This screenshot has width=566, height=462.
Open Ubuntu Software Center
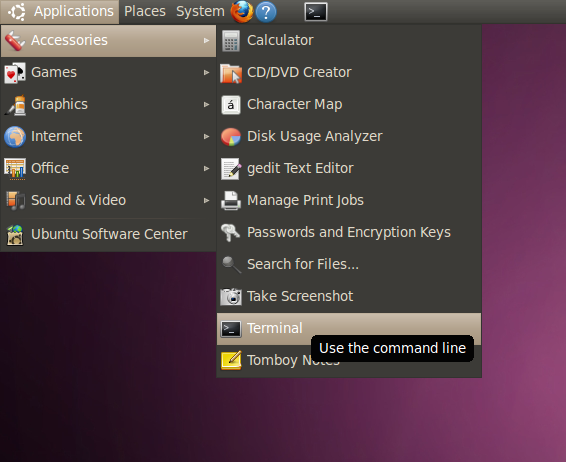click(x=108, y=234)
